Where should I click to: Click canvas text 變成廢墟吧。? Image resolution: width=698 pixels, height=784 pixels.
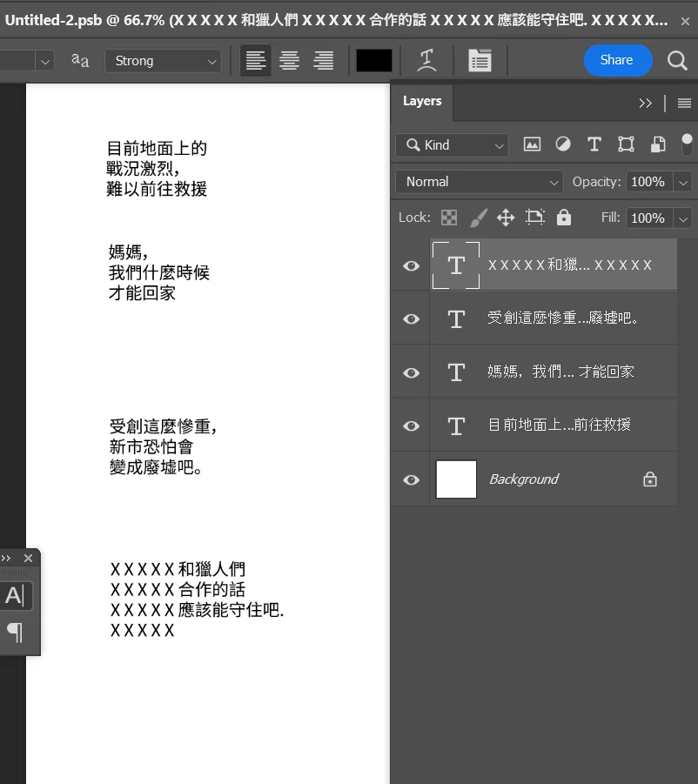[x=156, y=467]
